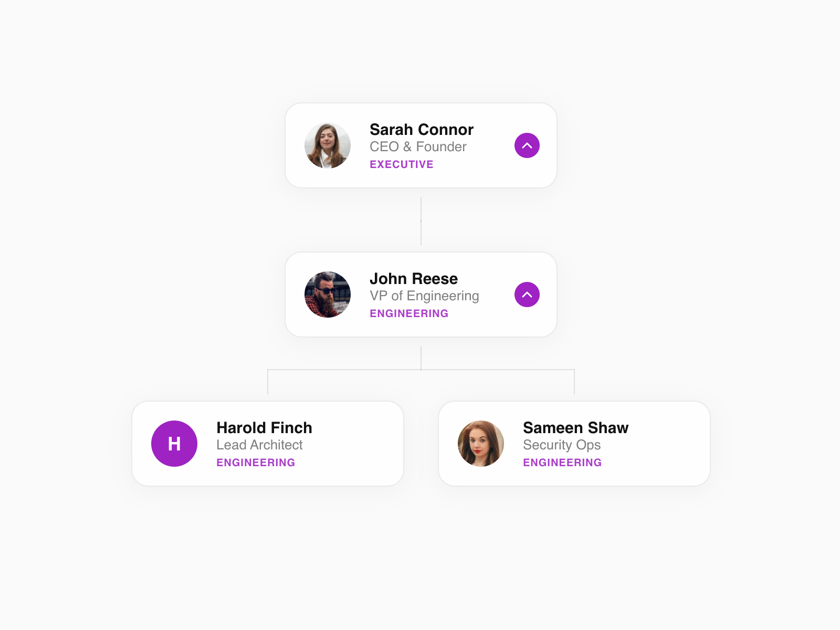Image resolution: width=840 pixels, height=630 pixels.
Task: Click John Reese's ENGINEERING department tag
Action: tap(408, 313)
